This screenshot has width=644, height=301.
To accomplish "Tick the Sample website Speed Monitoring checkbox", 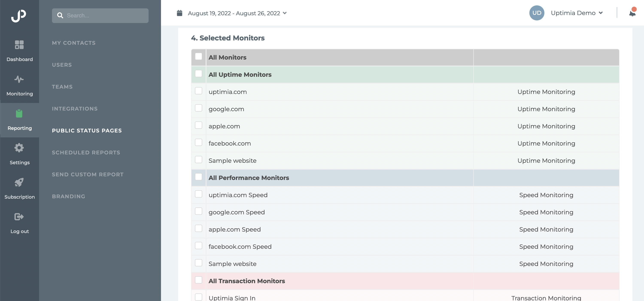I will point(199,263).
